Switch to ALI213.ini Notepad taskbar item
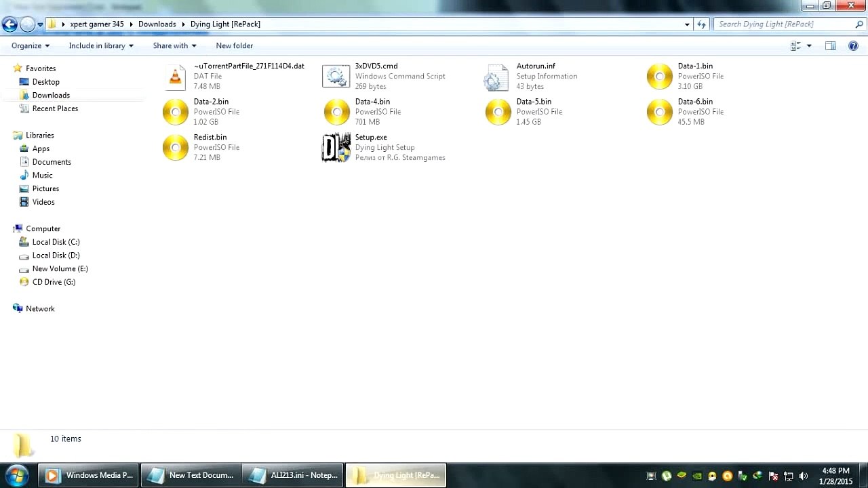The width and height of the screenshot is (868, 488). coord(294,475)
